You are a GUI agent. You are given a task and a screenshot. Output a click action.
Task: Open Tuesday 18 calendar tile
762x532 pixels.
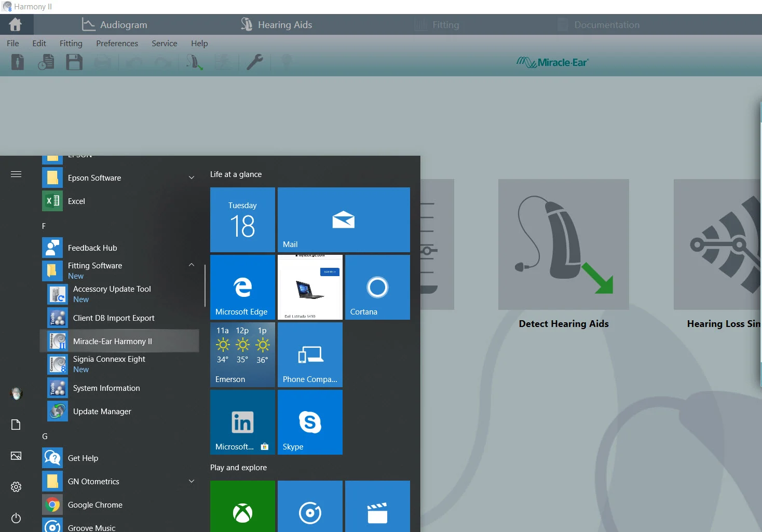[242, 220]
